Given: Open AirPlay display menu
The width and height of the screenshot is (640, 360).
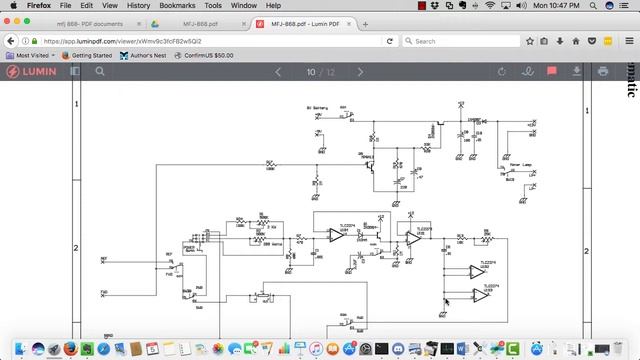Looking at the screenshot, I should click(506, 5).
